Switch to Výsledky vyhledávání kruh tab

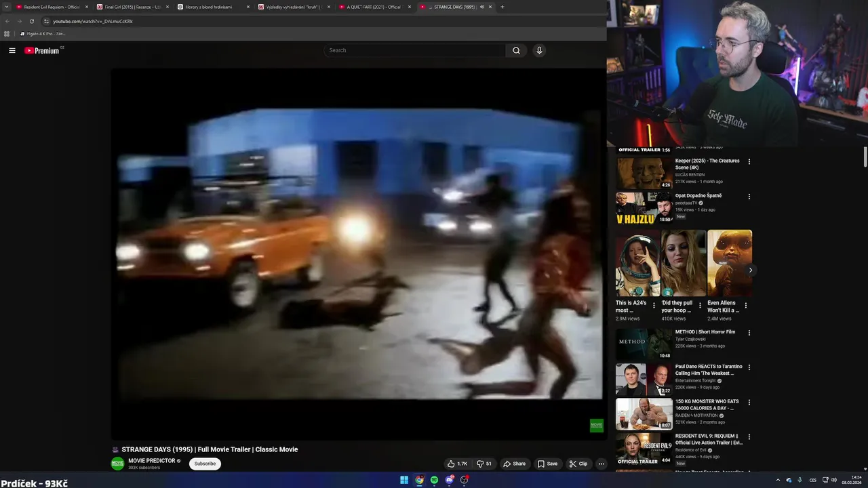pyautogui.click(x=294, y=7)
